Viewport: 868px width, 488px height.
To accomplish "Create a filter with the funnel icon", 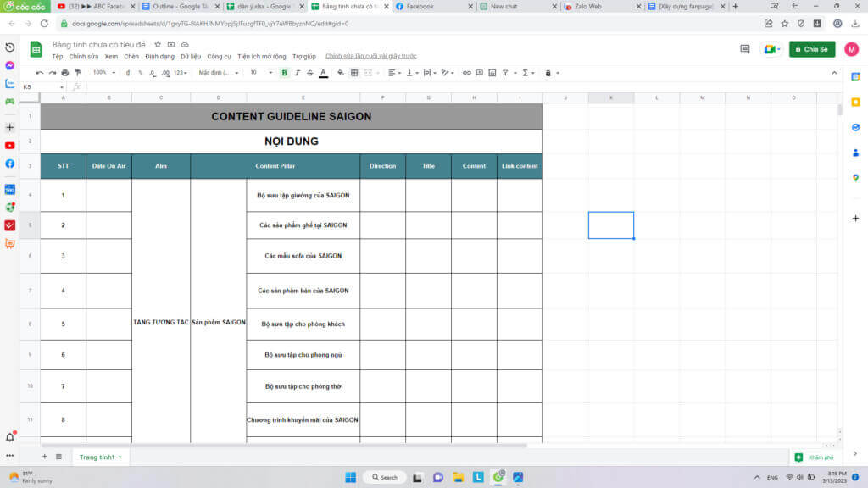I will point(505,73).
